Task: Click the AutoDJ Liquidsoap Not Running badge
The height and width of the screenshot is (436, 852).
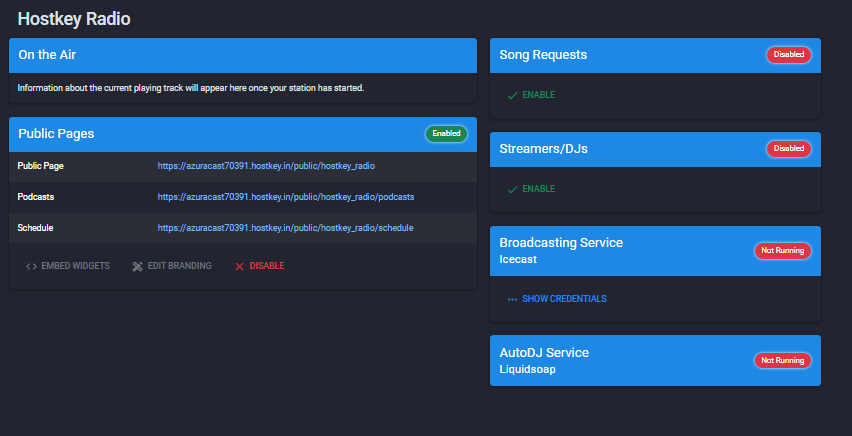Action: click(x=782, y=360)
